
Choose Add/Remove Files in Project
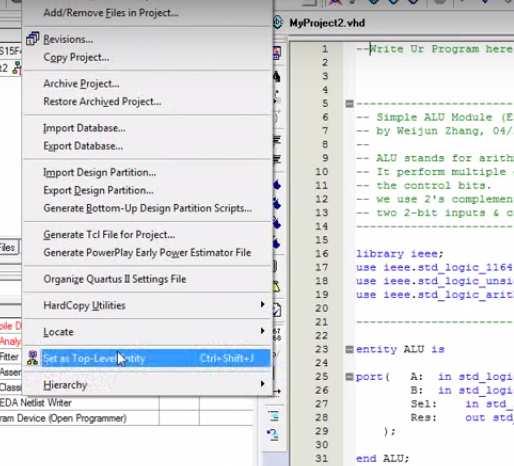[x=111, y=13]
